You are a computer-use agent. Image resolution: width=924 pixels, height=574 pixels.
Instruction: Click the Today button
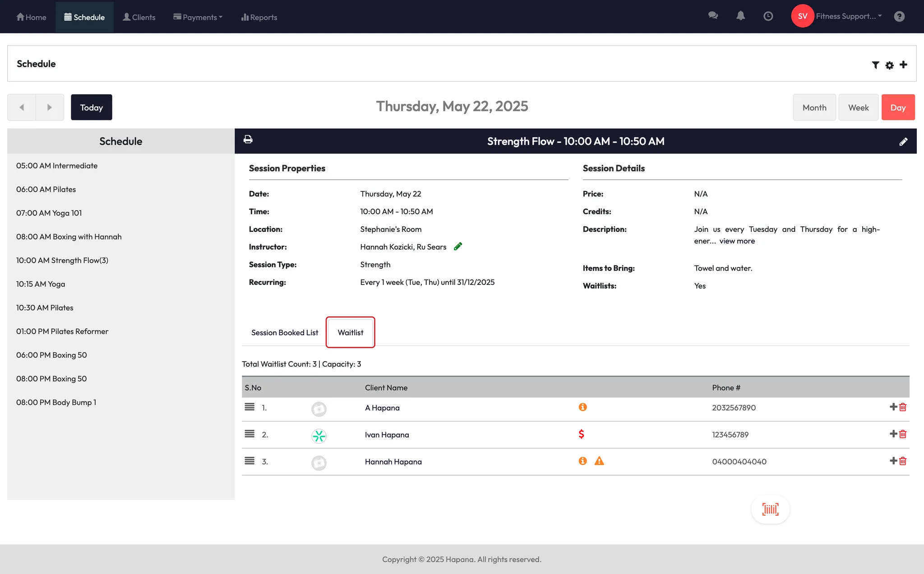click(91, 107)
